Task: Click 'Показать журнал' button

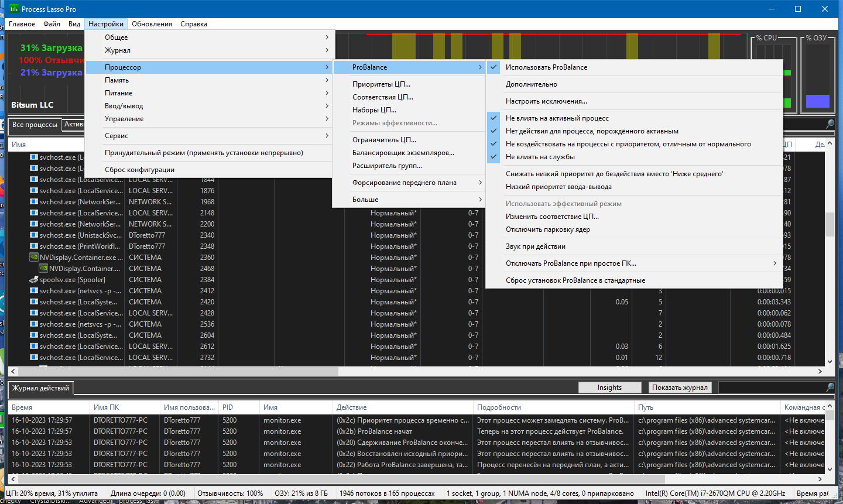Action: 680,388
